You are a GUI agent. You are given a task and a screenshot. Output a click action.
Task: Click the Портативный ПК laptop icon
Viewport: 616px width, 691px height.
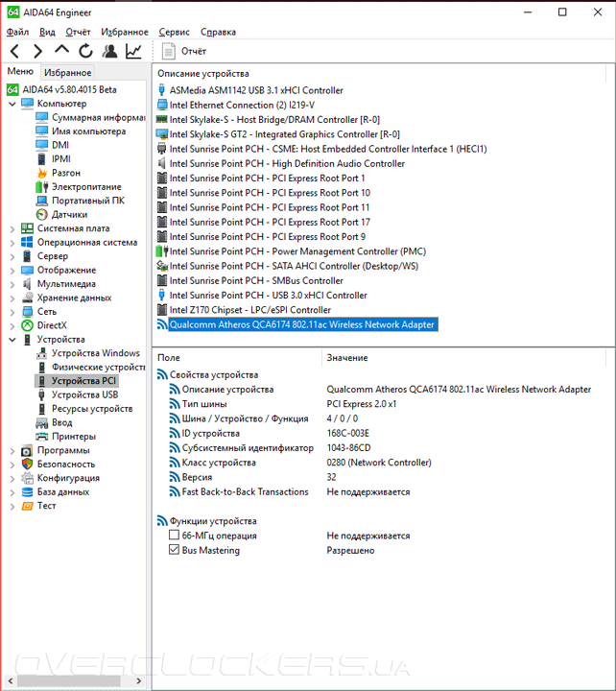coord(42,201)
